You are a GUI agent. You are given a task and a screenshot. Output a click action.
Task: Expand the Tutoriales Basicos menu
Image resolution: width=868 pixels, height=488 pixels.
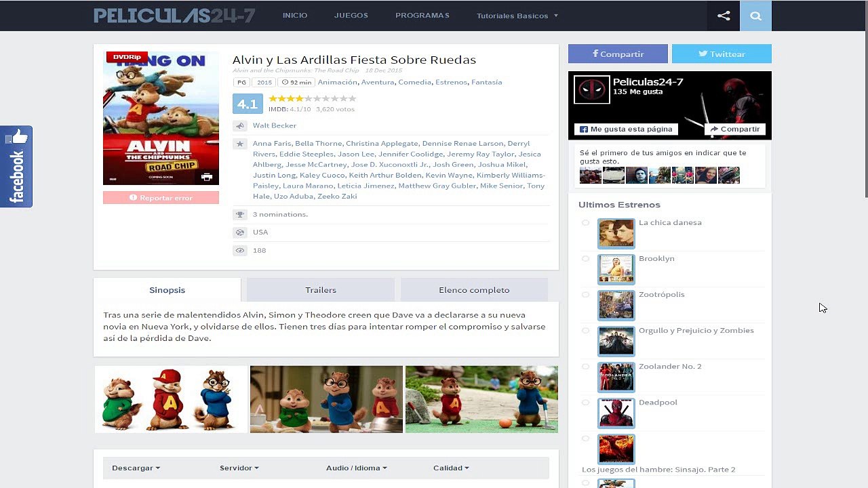click(517, 16)
